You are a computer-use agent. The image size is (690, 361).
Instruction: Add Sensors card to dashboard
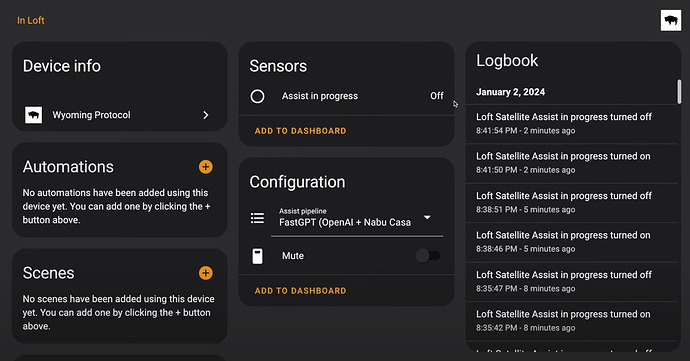click(300, 131)
